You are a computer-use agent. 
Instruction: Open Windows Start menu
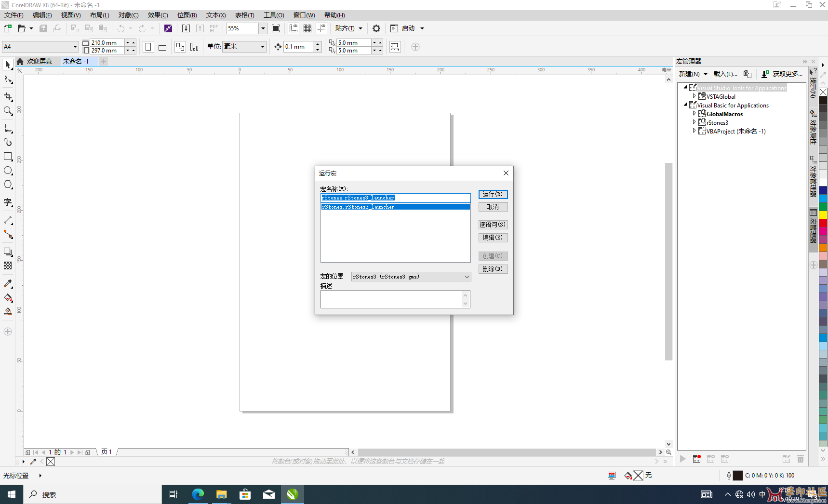[x=12, y=494]
